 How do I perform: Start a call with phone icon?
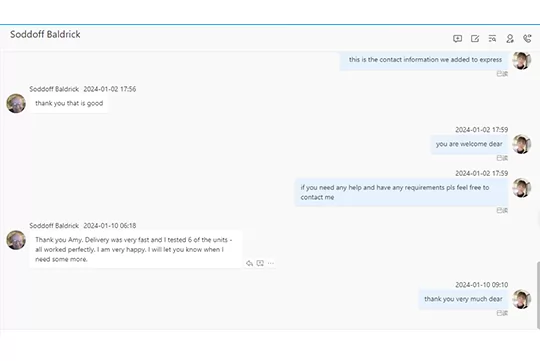click(x=527, y=39)
